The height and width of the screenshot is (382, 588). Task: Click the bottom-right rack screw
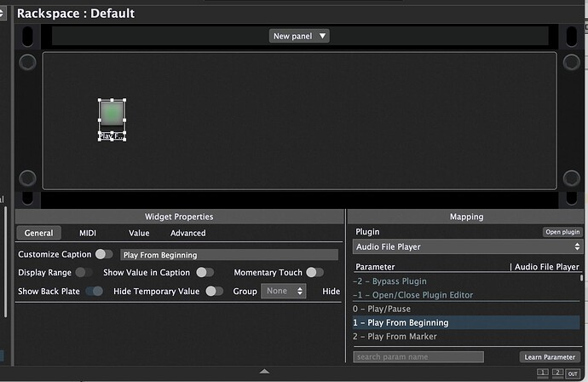coord(572,178)
